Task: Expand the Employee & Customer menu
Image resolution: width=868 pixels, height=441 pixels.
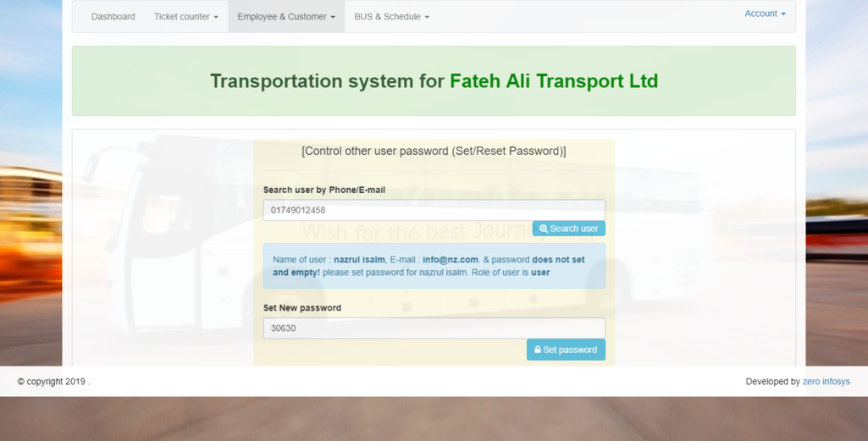Action: (x=285, y=17)
